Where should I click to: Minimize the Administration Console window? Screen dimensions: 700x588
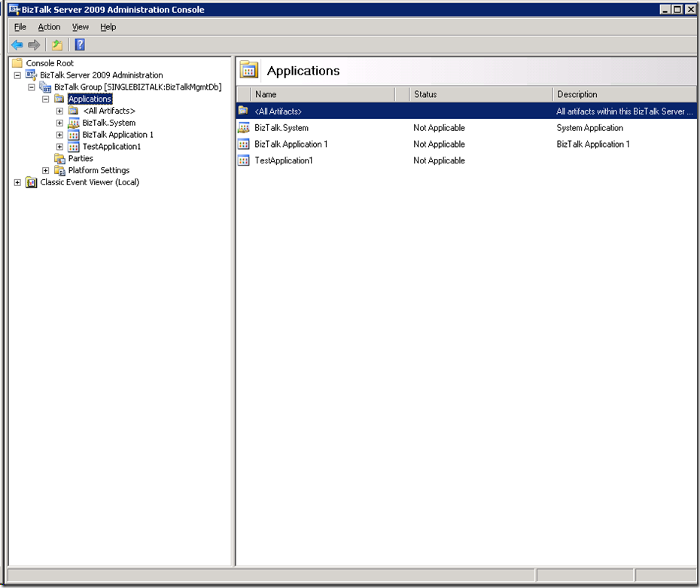click(665, 9)
